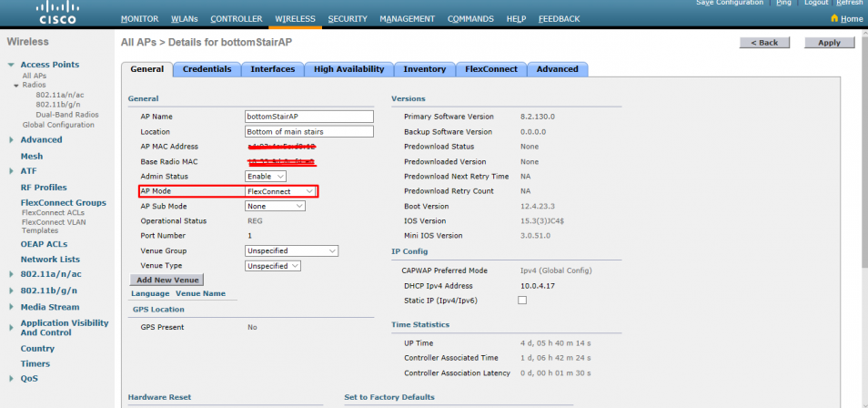Open the MANAGEMENT menu
Image resolution: width=868 pixels, height=408 pixels.
point(407,19)
